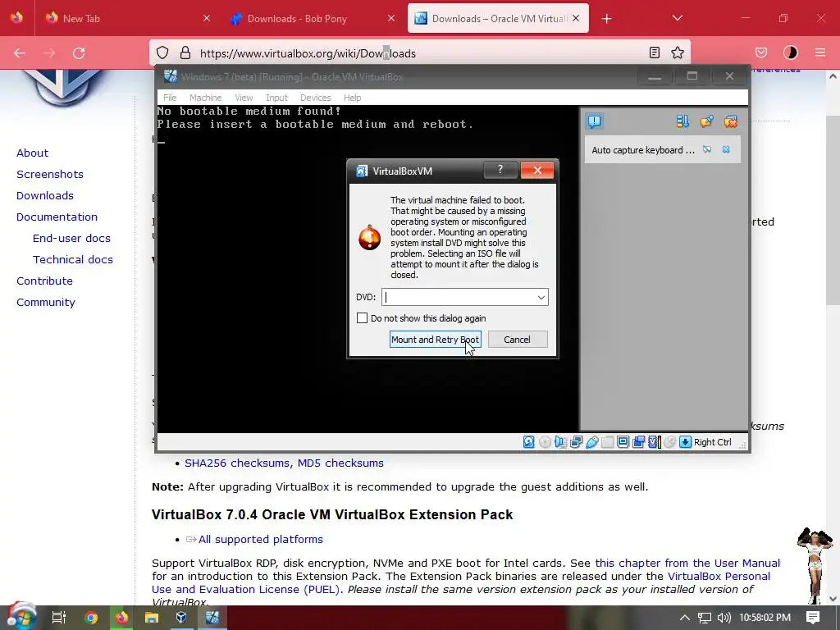Click the Firefox reload button

[80, 53]
